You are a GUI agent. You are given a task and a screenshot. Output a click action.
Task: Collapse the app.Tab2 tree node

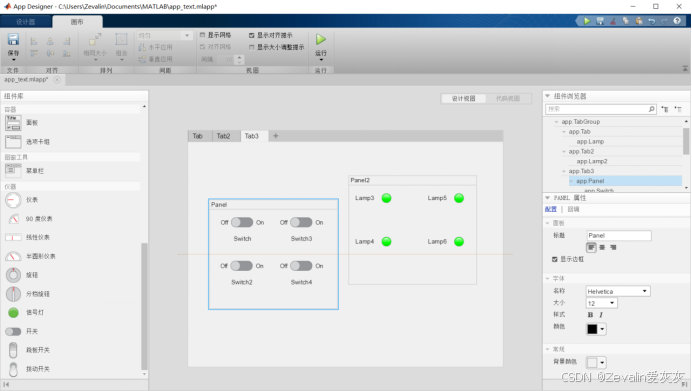point(564,151)
